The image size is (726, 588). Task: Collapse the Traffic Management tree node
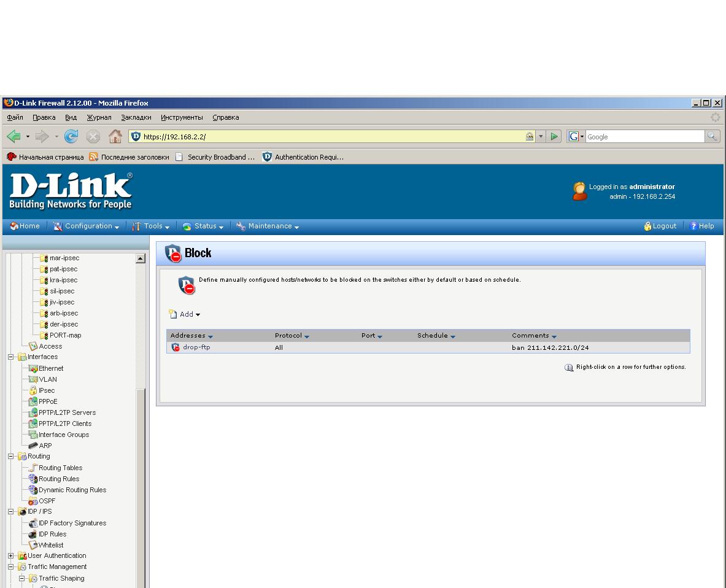[10, 567]
